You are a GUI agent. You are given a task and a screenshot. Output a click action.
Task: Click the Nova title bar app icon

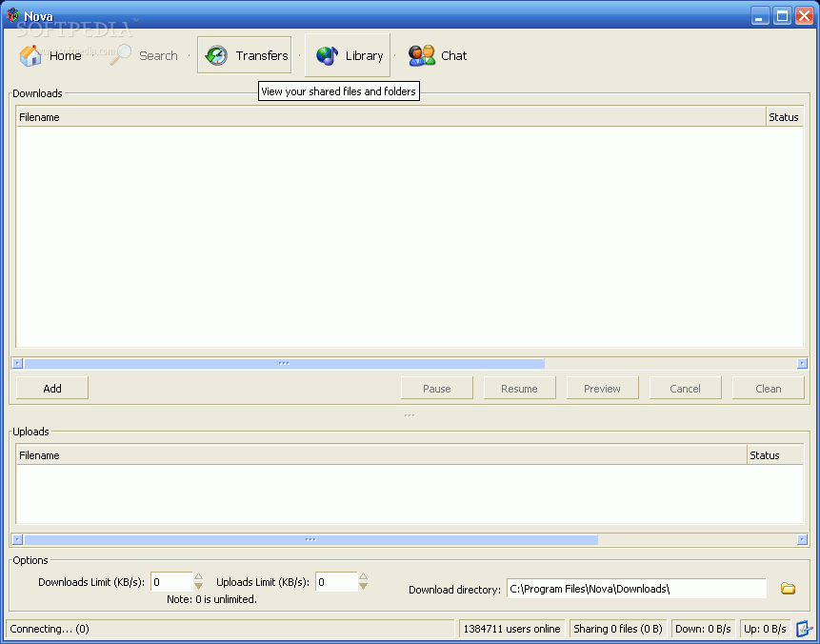tap(12, 15)
